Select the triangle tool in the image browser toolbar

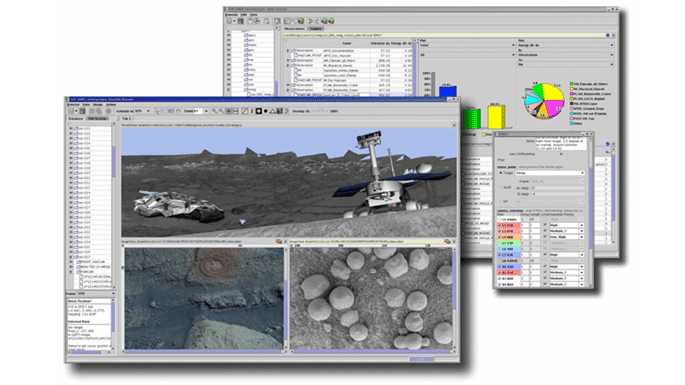[x=272, y=111]
